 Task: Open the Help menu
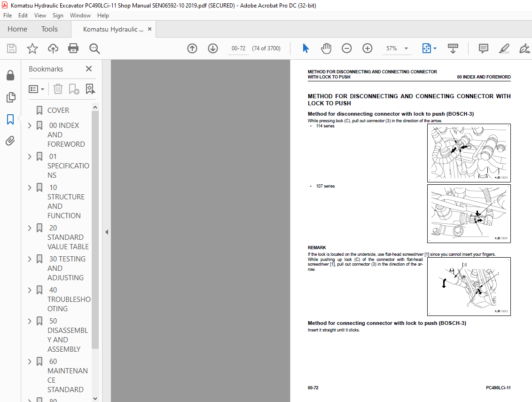[x=103, y=16]
